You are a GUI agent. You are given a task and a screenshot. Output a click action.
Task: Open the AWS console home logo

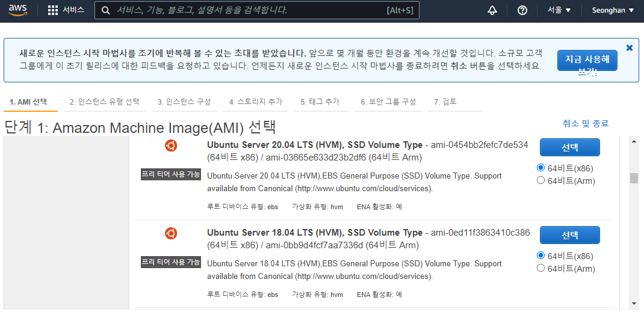coord(17,10)
